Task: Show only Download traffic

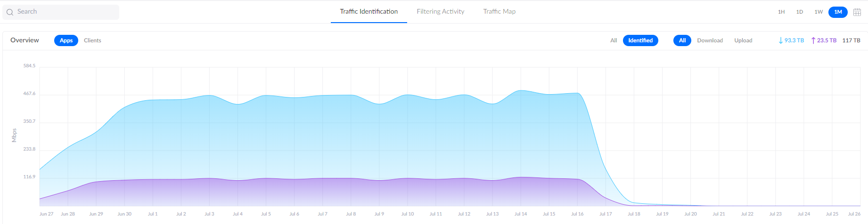Action: tap(710, 40)
